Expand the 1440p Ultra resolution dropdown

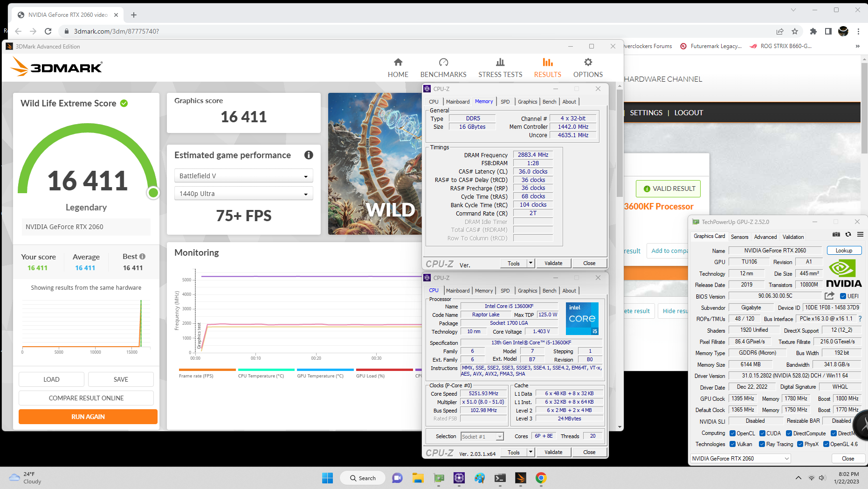pyautogui.click(x=243, y=194)
